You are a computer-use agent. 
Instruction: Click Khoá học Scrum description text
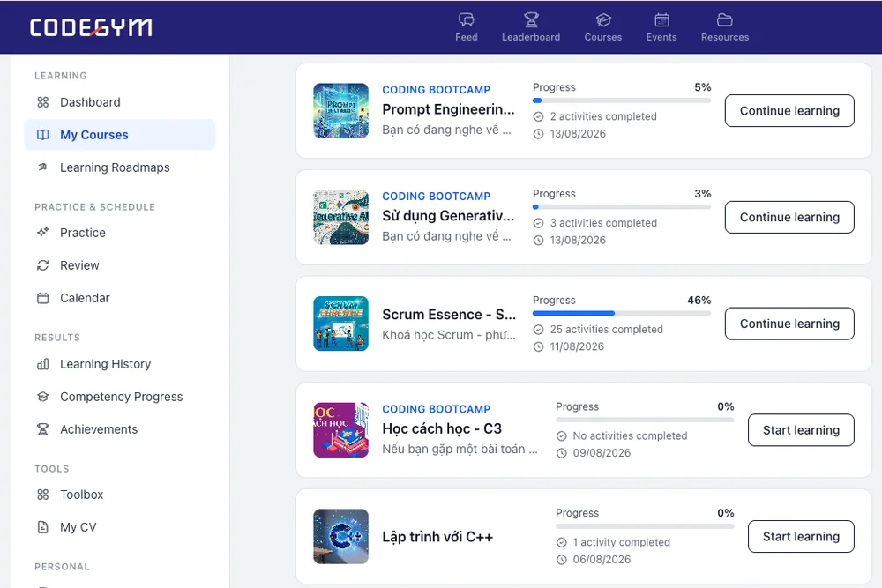pyautogui.click(x=449, y=335)
